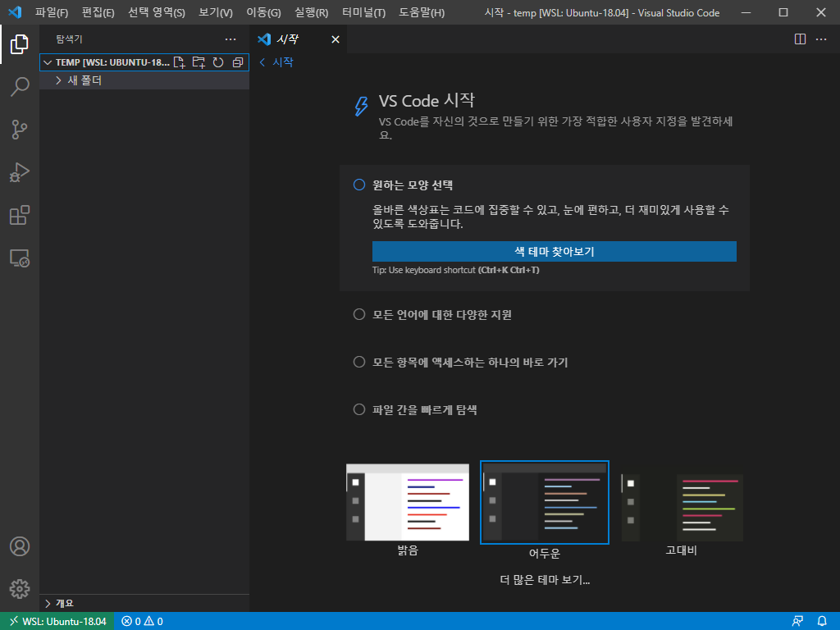Screen dimensions: 840x630
Task: Open the 터미널(T) menu
Action: click(363, 12)
